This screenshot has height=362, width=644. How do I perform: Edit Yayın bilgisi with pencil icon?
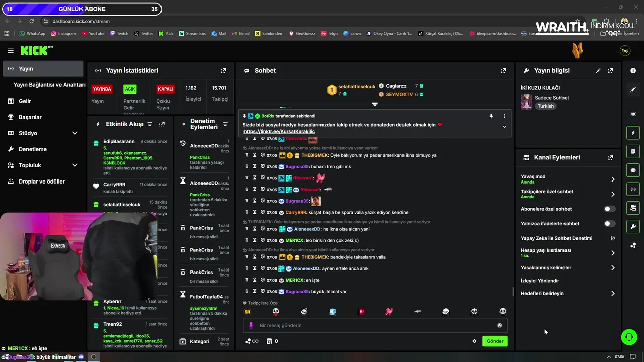[x=598, y=71]
